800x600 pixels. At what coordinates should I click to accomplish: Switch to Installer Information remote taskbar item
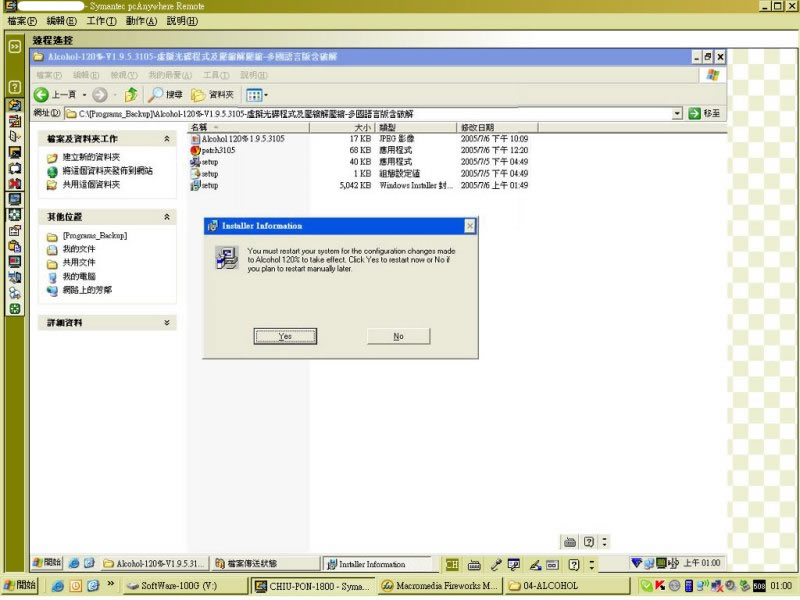(x=377, y=564)
